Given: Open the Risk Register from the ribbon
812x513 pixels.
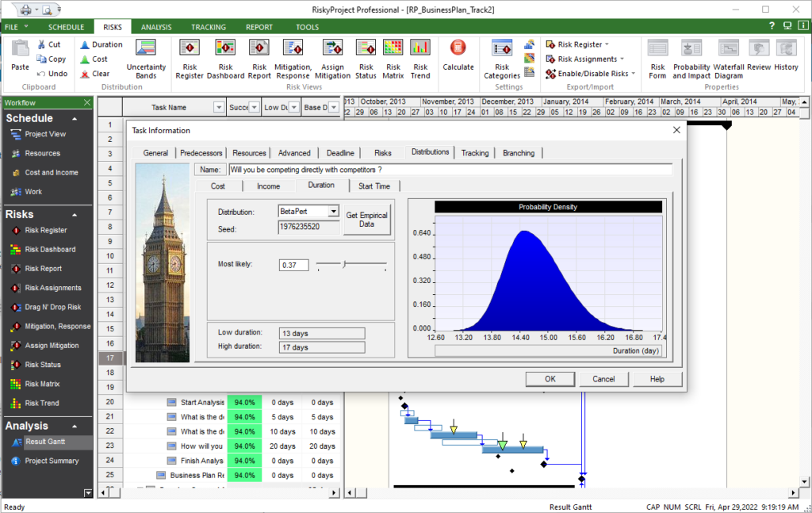Looking at the screenshot, I should 190,56.
